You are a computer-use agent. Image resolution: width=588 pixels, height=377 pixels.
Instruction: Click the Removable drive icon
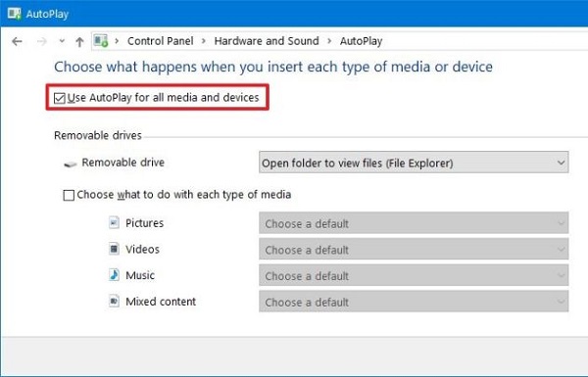coord(71,164)
